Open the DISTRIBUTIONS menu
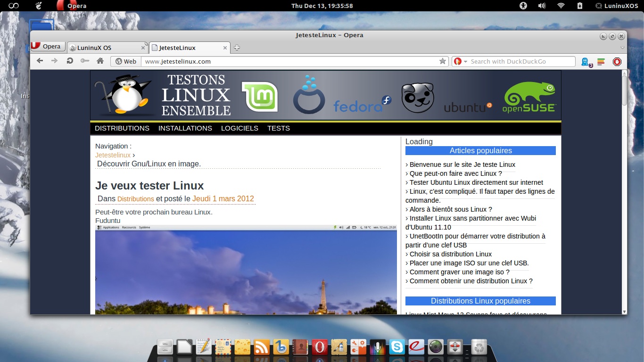The width and height of the screenshot is (644, 362). coord(122,128)
